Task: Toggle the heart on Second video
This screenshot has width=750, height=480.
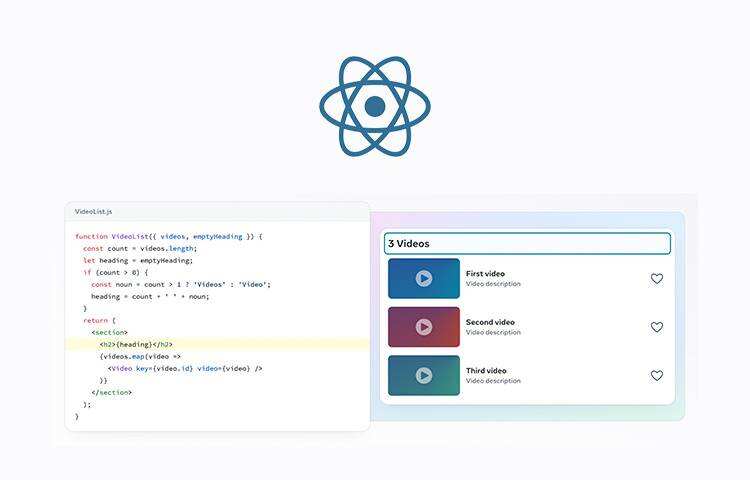Action: tap(657, 327)
